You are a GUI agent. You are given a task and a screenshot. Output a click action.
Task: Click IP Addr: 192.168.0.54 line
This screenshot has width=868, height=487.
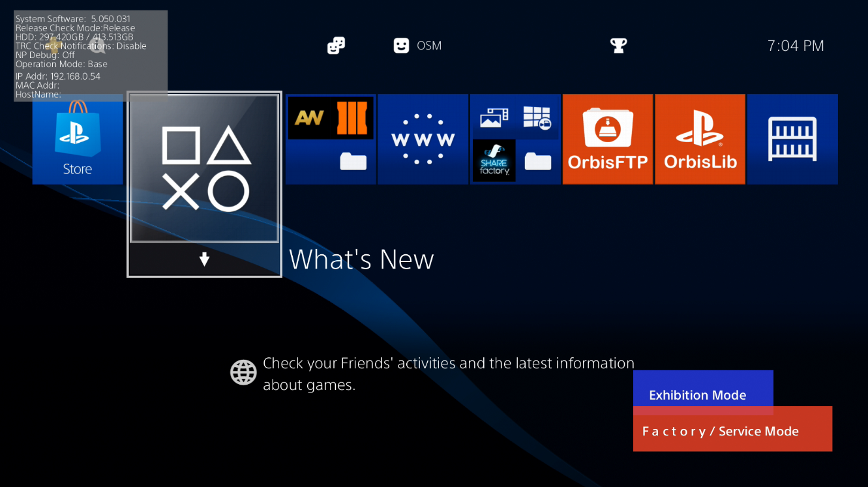[x=58, y=76]
